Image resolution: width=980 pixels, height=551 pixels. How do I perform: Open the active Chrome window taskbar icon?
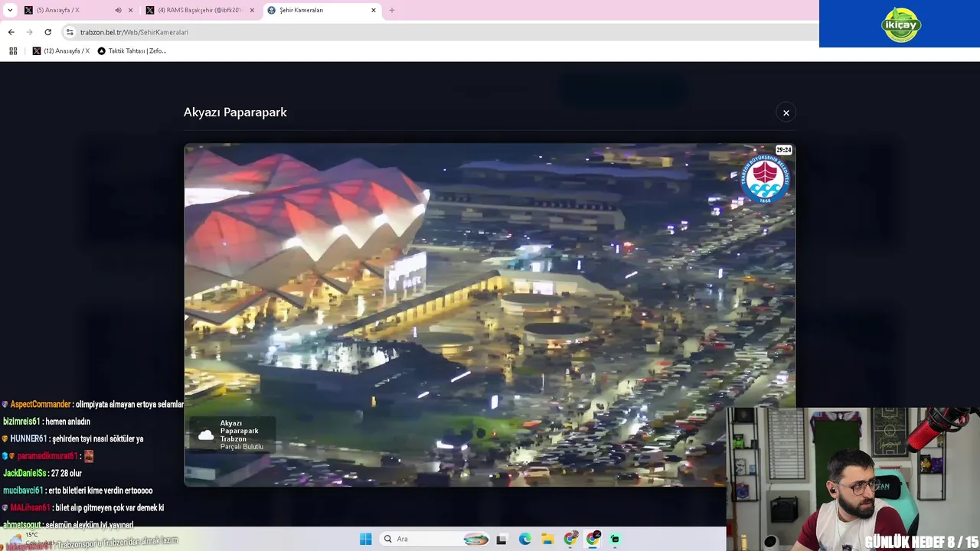click(x=593, y=539)
